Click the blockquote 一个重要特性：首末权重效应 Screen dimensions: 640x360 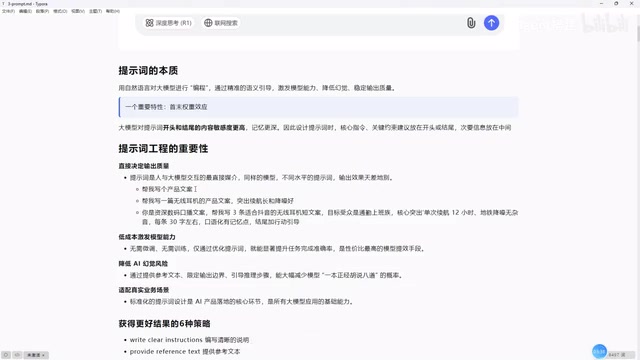(x=318, y=107)
